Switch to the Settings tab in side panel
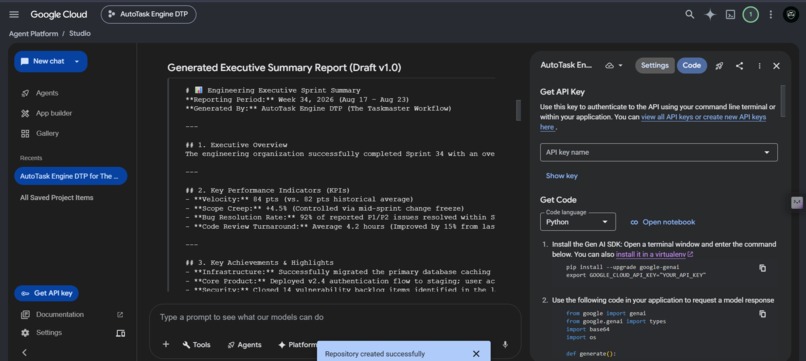 click(x=654, y=65)
